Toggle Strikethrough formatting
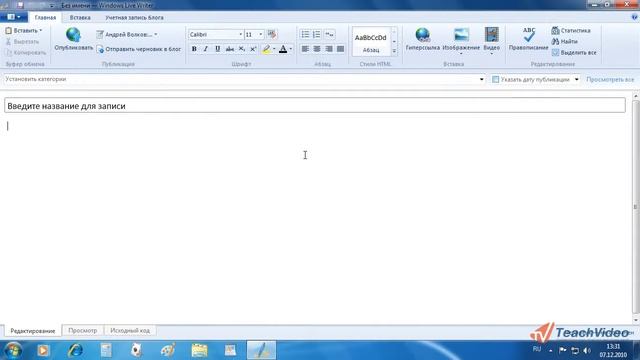Screen dimensions: 640x360 [x=230, y=49]
